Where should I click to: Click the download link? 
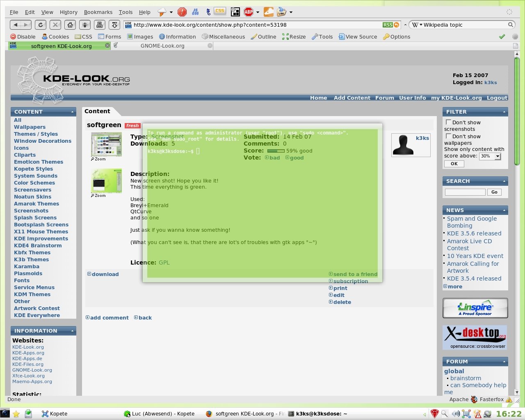[x=103, y=274]
